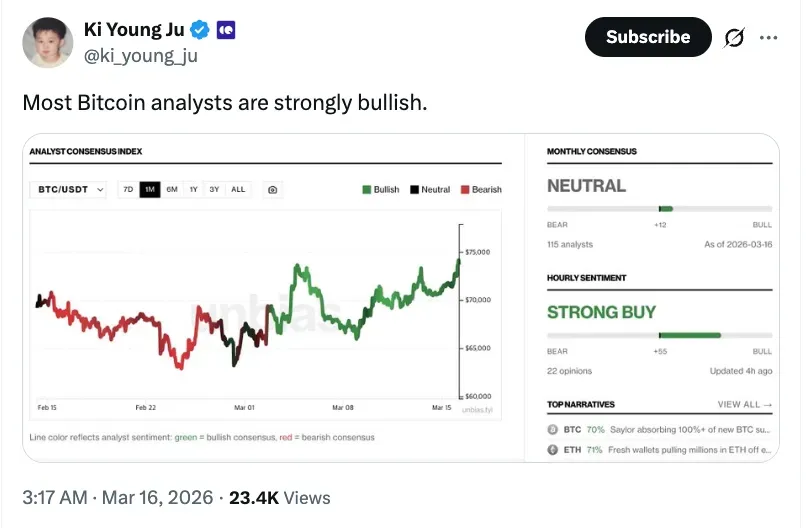Select the 6M timeframe tab

click(x=172, y=189)
